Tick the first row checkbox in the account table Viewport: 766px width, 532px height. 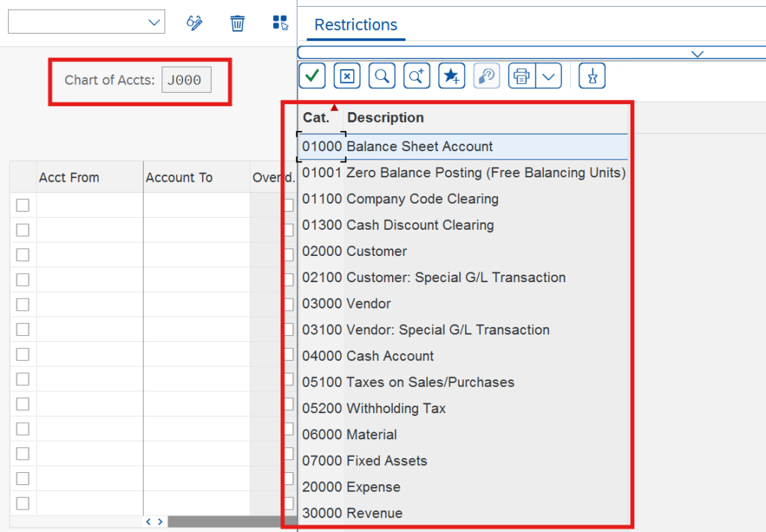point(22,205)
